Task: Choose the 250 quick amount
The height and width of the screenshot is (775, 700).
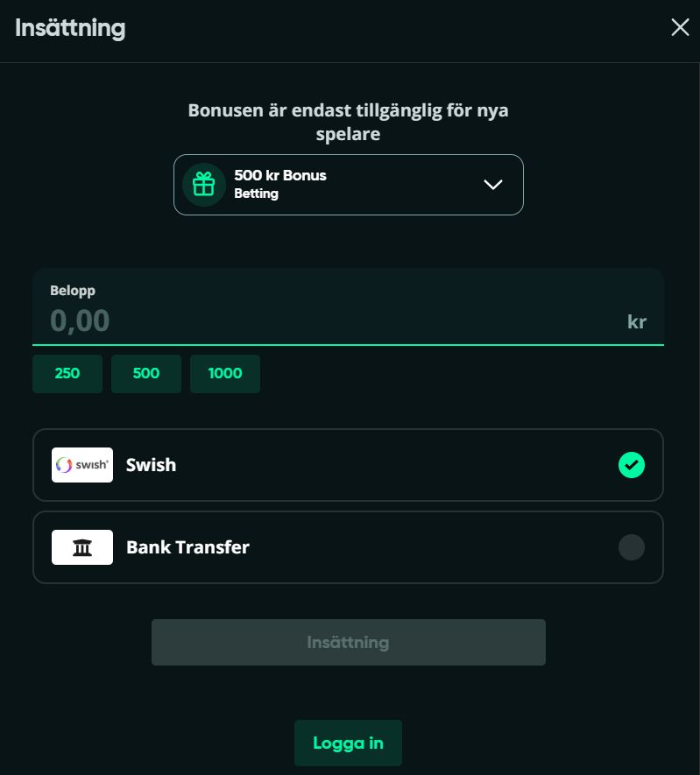Action: [x=67, y=374]
